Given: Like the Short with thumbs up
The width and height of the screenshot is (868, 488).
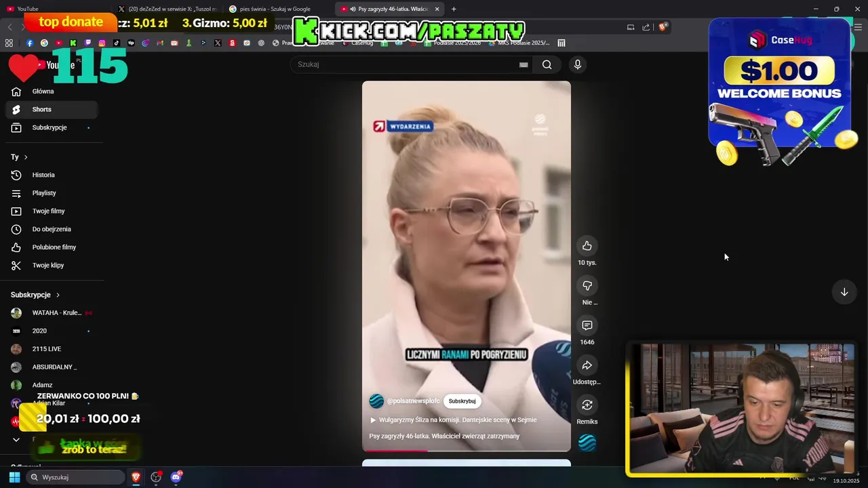Looking at the screenshot, I should (587, 246).
